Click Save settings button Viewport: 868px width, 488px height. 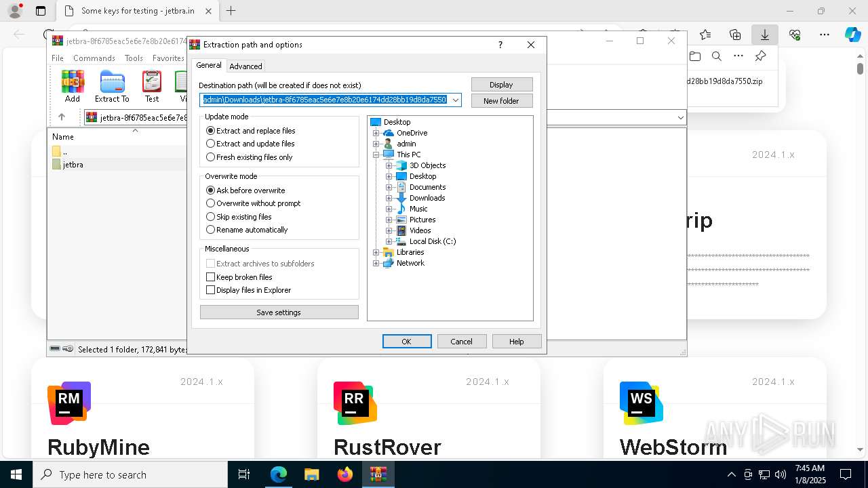click(279, 312)
